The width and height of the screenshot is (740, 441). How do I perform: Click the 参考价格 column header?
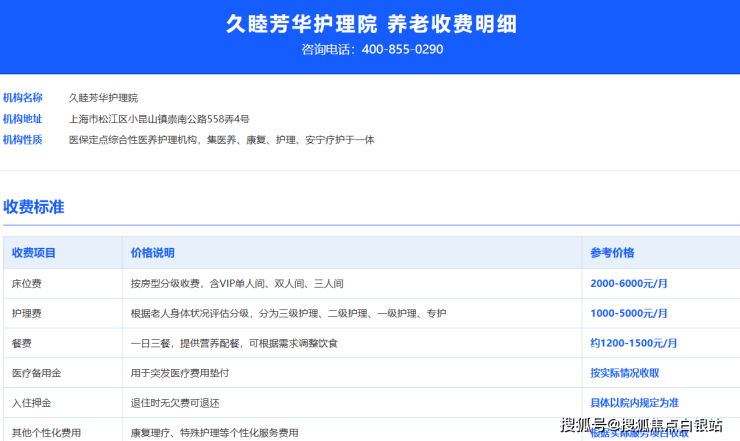tap(612, 253)
